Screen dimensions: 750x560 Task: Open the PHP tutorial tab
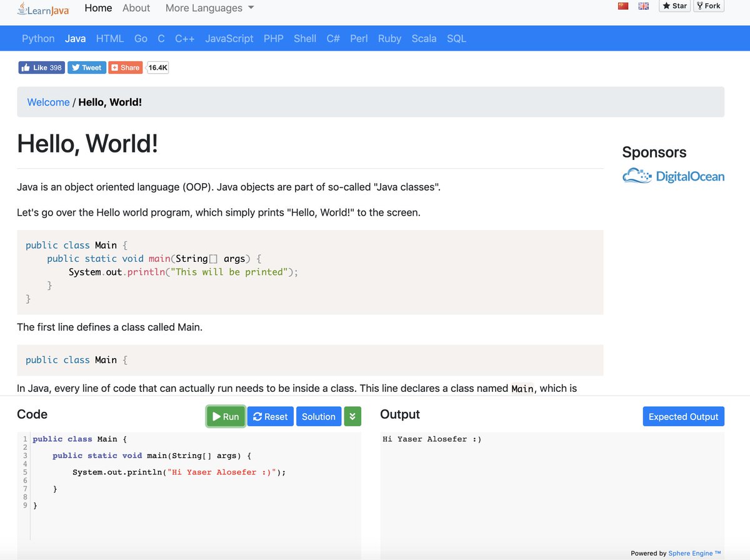(x=274, y=38)
